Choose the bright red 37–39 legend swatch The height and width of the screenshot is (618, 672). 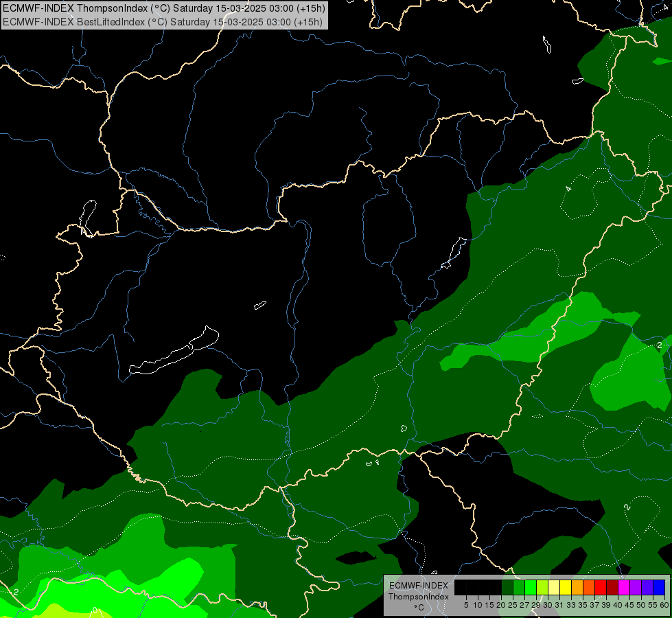[600, 587]
